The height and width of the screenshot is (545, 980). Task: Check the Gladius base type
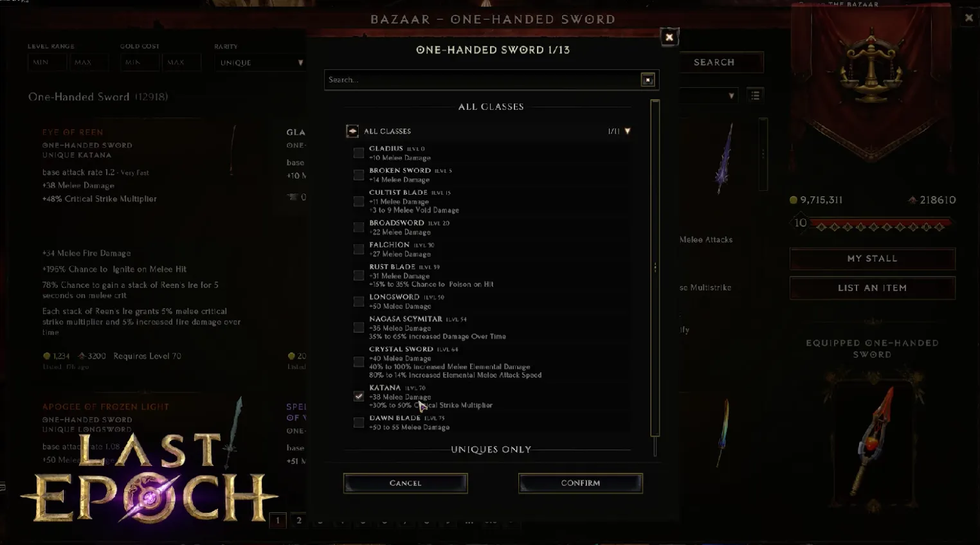pyautogui.click(x=359, y=153)
